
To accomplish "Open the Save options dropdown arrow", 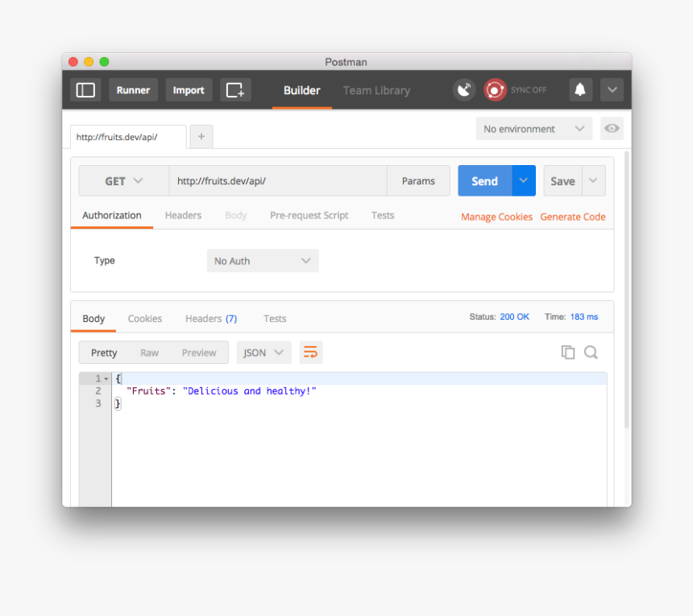I will (x=594, y=180).
